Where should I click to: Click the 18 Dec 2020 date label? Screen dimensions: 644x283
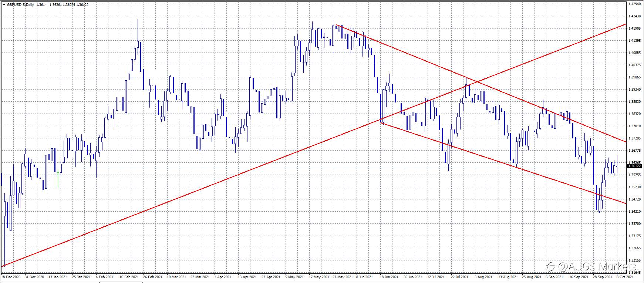point(10,276)
